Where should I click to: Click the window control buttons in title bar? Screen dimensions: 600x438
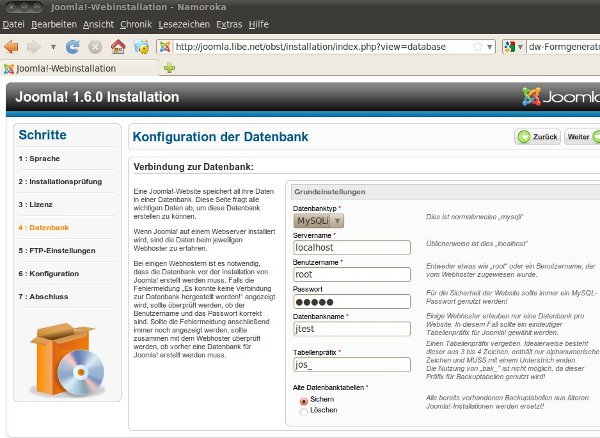click(25, 7)
